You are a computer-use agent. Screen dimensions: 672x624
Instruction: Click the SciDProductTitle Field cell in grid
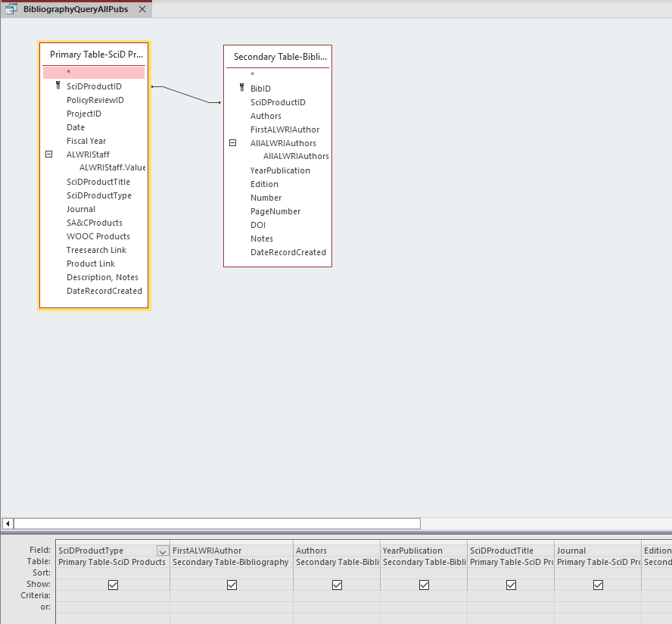512,551
